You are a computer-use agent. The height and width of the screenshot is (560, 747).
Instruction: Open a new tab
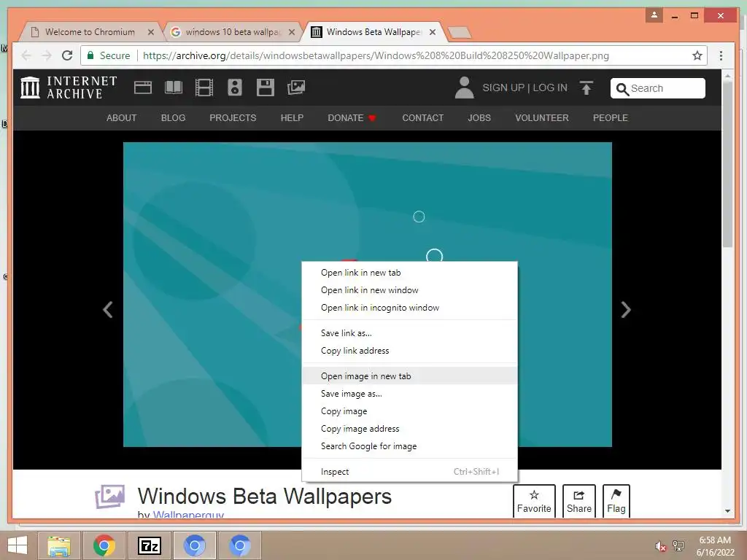[460, 32]
